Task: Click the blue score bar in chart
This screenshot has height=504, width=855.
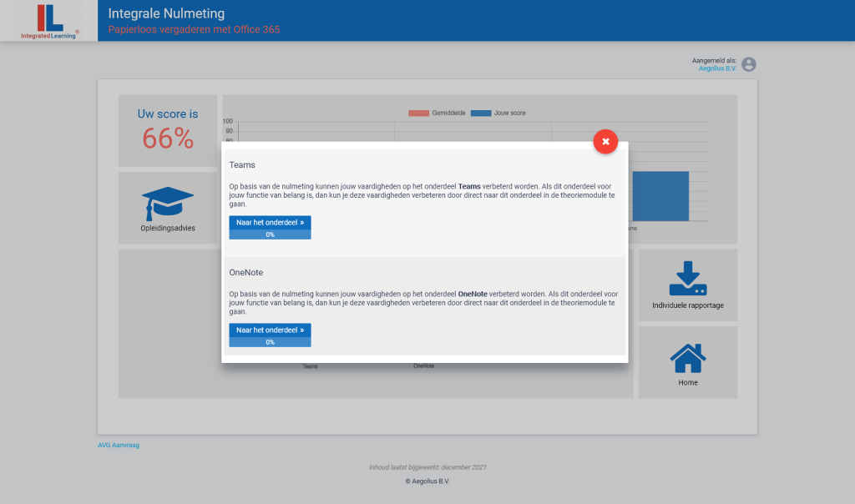Action: pyautogui.click(x=660, y=196)
